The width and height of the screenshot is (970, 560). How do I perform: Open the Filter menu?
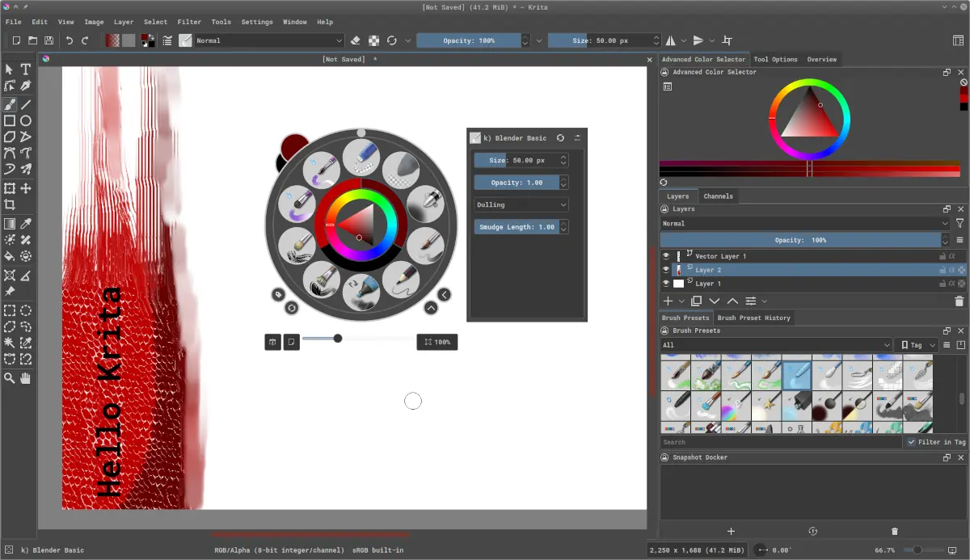coord(189,22)
